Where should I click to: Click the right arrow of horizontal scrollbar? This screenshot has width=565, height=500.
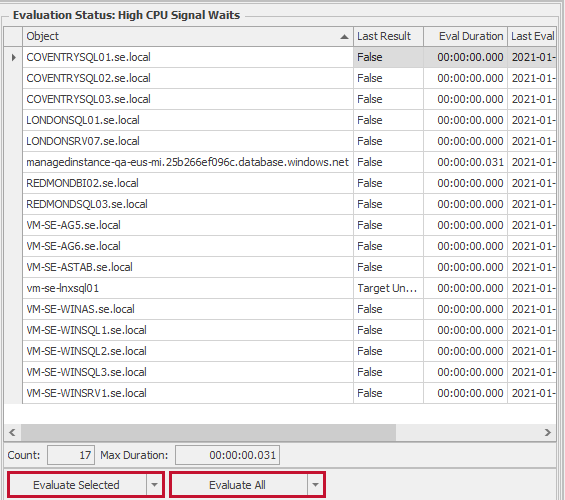tap(548, 432)
